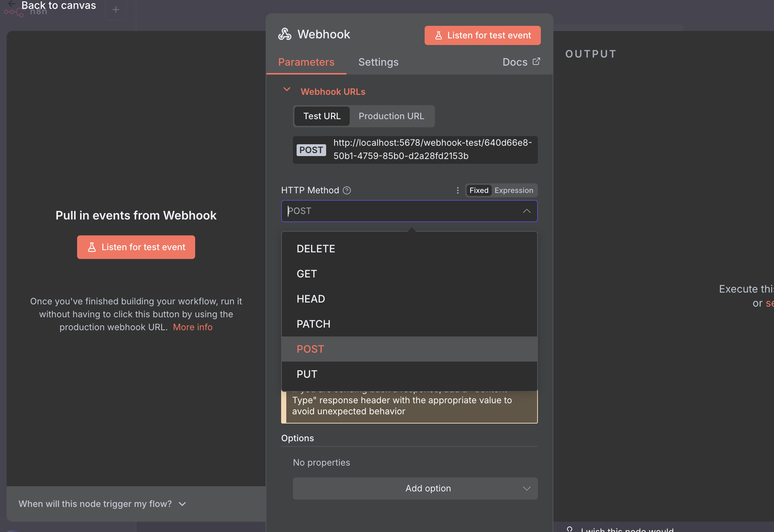774x532 pixels.
Task: Open the More info link
Action: [x=193, y=327]
